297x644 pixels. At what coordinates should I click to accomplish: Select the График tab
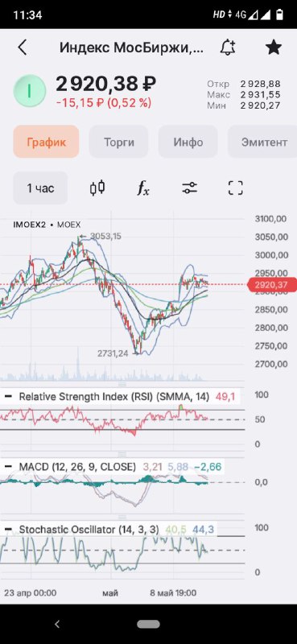tap(46, 142)
